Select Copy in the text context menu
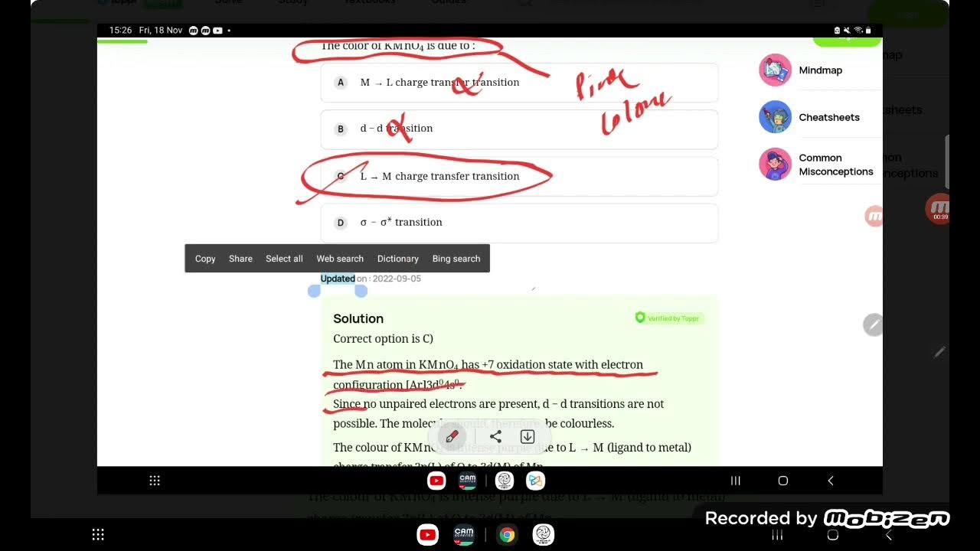This screenshot has width=980, height=551. (x=205, y=259)
